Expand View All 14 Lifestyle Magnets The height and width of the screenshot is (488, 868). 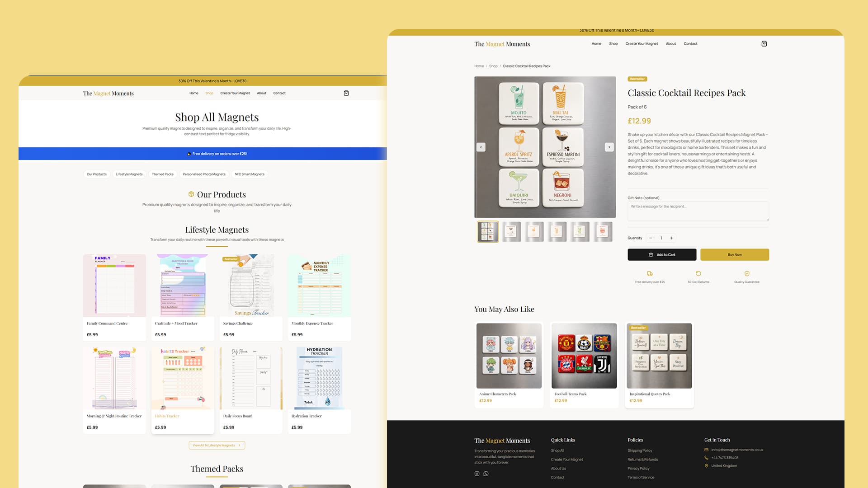217,445
